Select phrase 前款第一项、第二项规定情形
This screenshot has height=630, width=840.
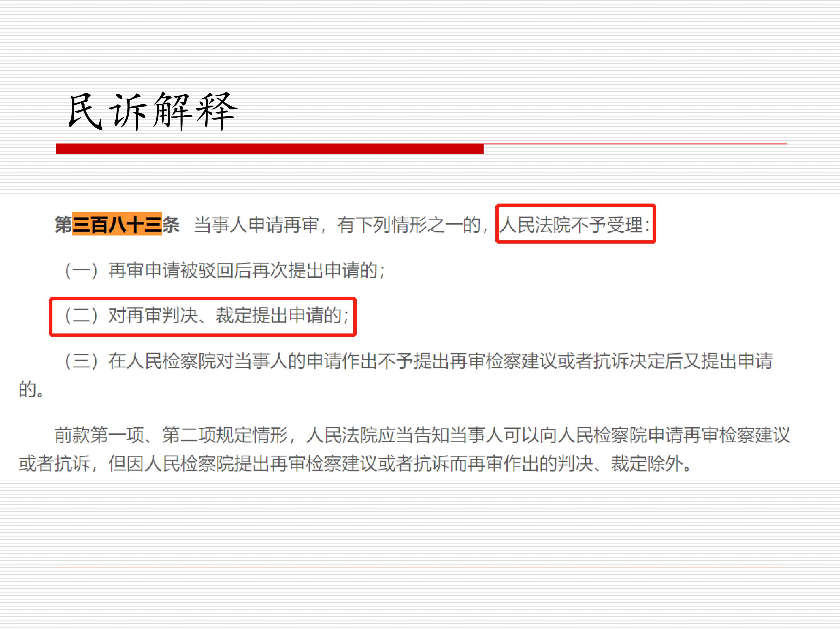point(171,435)
